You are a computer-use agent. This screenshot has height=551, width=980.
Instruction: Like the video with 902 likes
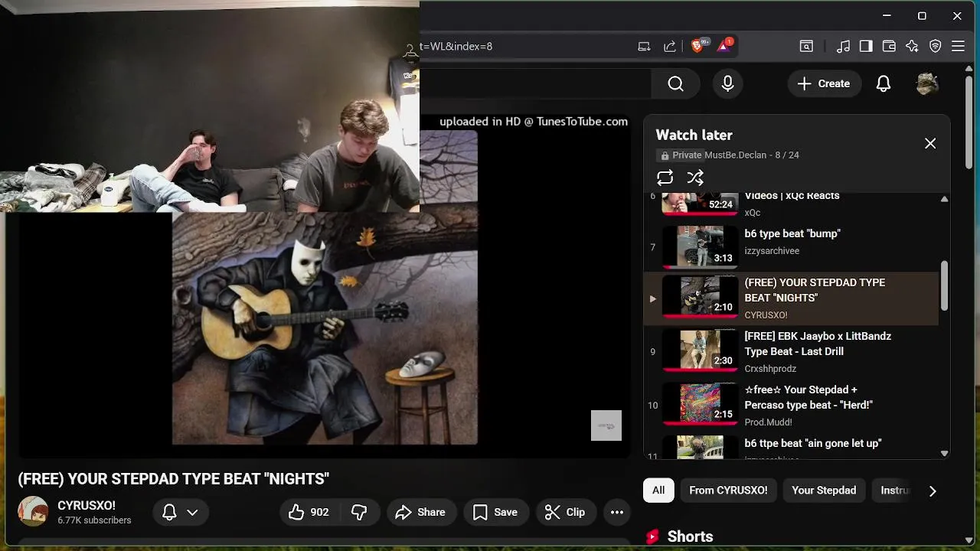tap(309, 512)
